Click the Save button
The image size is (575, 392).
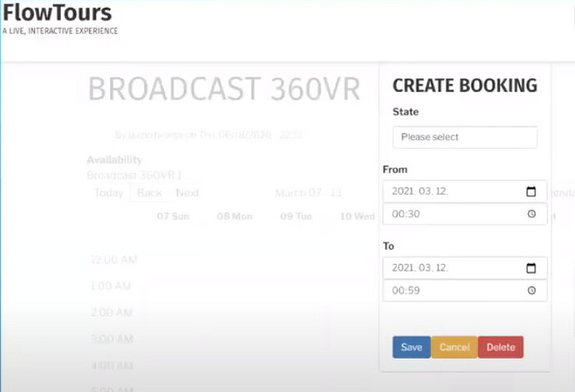click(412, 347)
